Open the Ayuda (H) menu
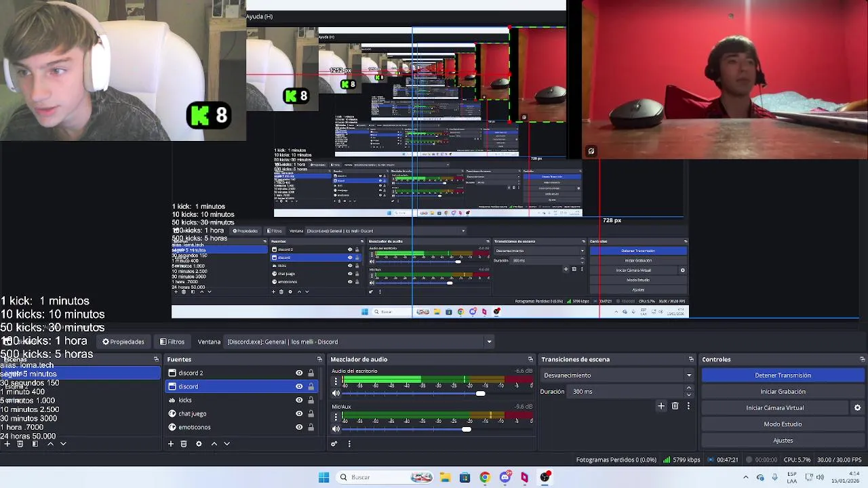Viewport: 868px width, 488px height. [x=259, y=16]
